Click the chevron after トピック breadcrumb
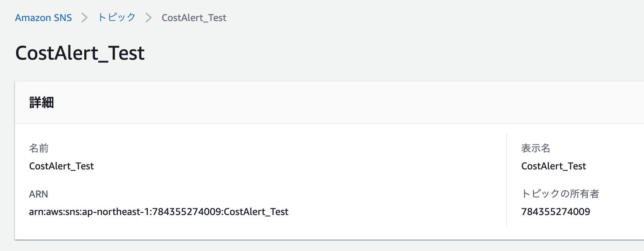Viewport: 644px width, 251px height. tap(149, 18)
